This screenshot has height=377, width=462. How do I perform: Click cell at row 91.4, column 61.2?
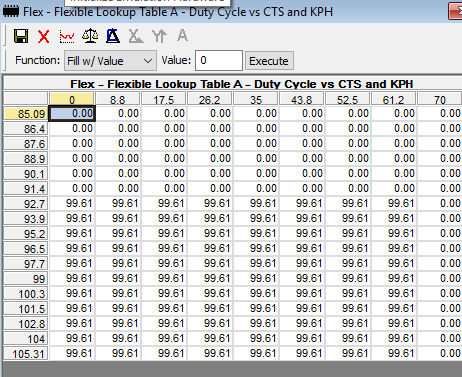coord(394,188)
